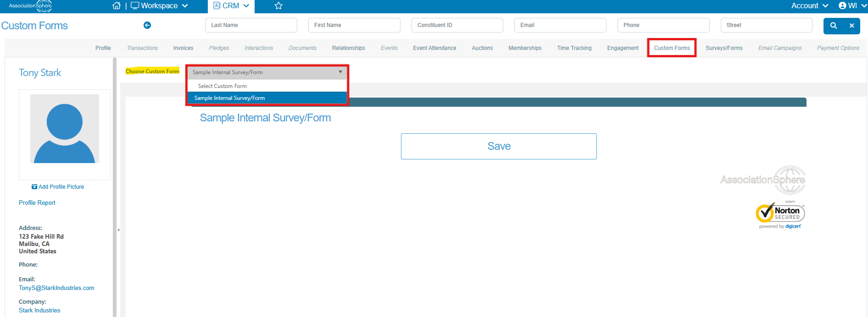Screen dimensions: 868x317
Task: Collapse the sidebar with the splitter arrow
Action: pyautogui.click(x=118, y=230)
